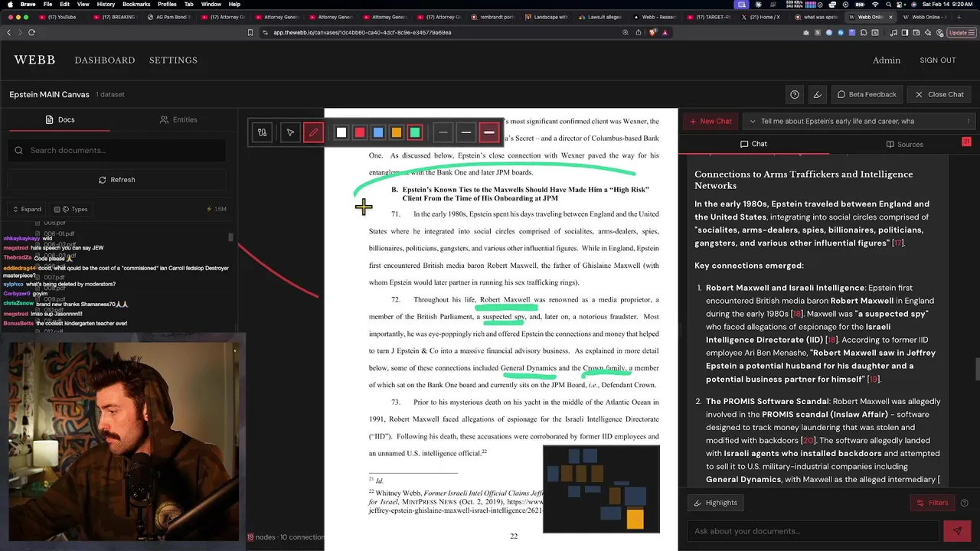Open citation 17 in chat
980x551 pixels.
[x=898, y=243]
